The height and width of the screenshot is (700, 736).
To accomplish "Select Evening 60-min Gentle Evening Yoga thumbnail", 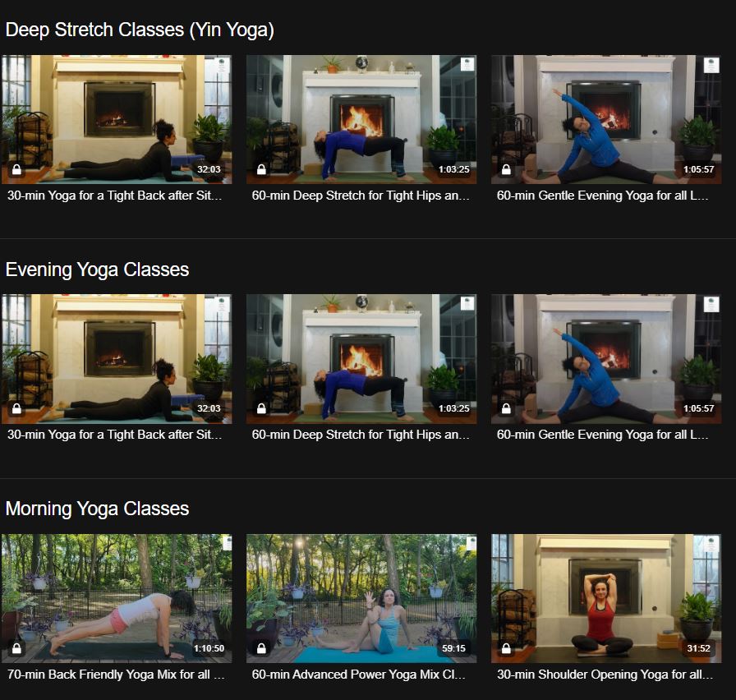I will coord(606,359).
